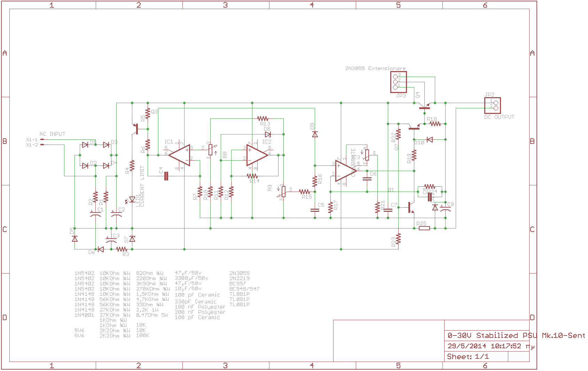588x371 pixels.
Task: Click '200 nF Polyester' parts entry
Action: pos(200,312)
